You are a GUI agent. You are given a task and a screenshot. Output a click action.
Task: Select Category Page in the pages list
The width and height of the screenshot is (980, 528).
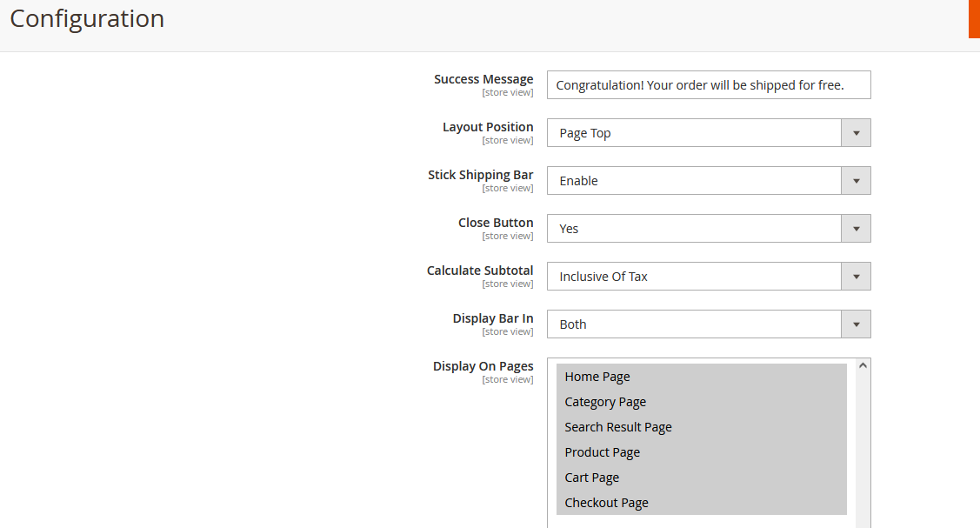click(701, 402)
